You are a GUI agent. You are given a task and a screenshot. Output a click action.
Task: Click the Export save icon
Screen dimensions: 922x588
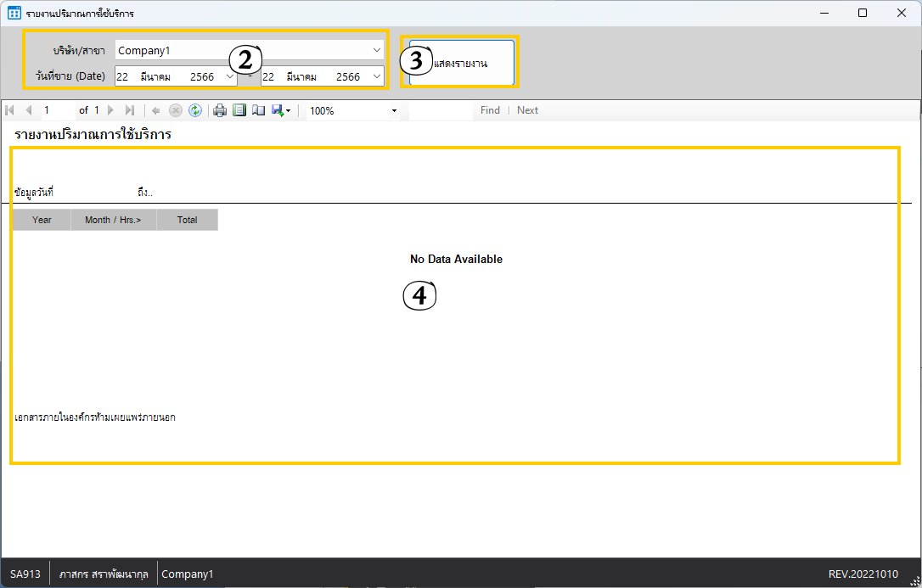(x=278, y=110)
